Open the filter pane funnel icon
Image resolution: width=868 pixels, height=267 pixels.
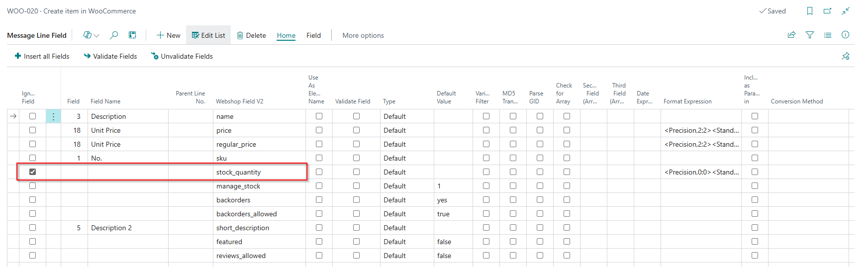pos(810,35)
